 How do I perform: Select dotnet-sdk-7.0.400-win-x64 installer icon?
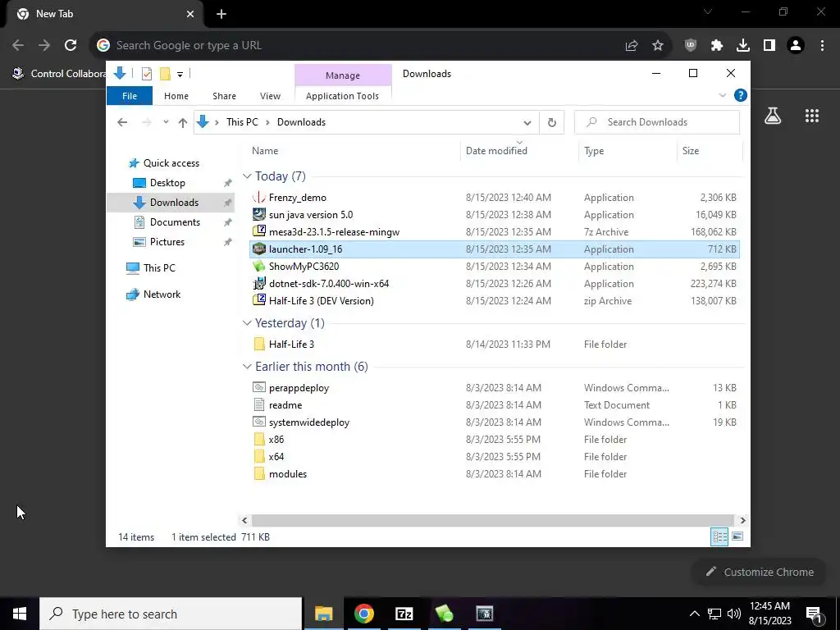point(259,283)
